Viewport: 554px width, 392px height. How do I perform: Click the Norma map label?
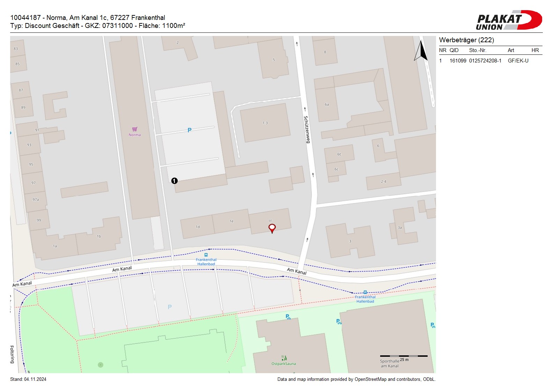[135, 135]
